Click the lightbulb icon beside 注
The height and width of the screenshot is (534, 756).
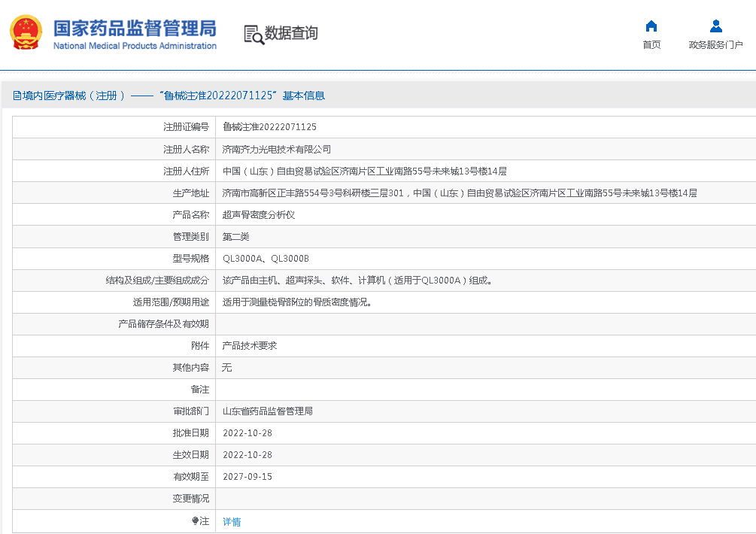196,521
